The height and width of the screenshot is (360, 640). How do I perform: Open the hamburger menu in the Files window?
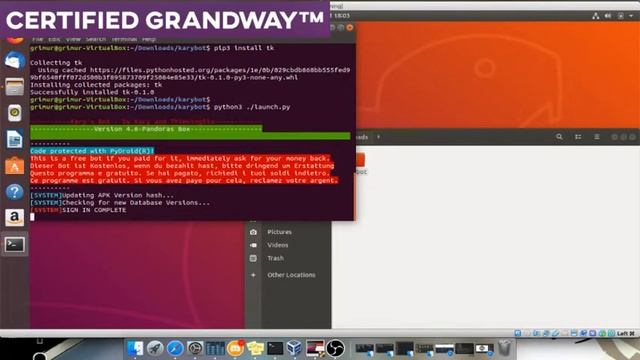[597, 137]
